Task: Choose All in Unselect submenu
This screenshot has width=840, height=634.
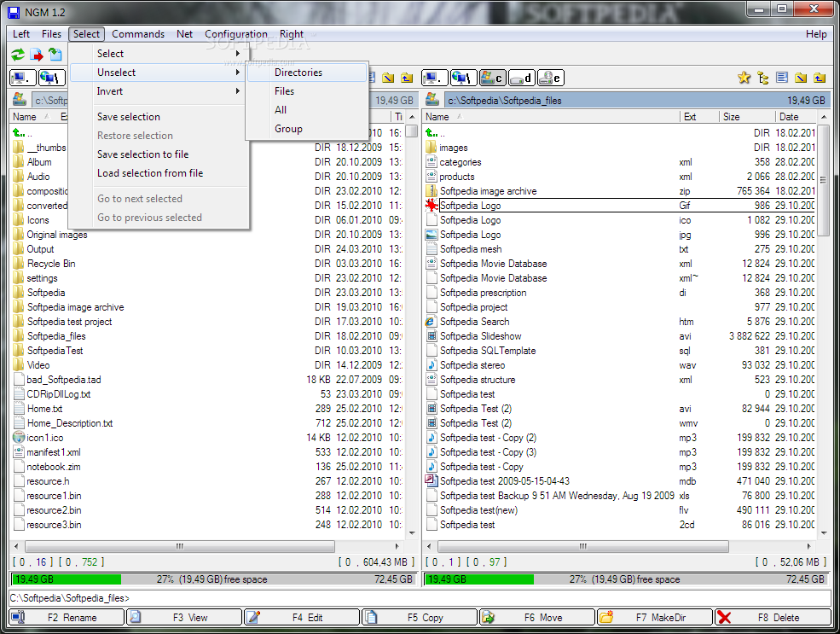Action: click(x=308, y=110)
